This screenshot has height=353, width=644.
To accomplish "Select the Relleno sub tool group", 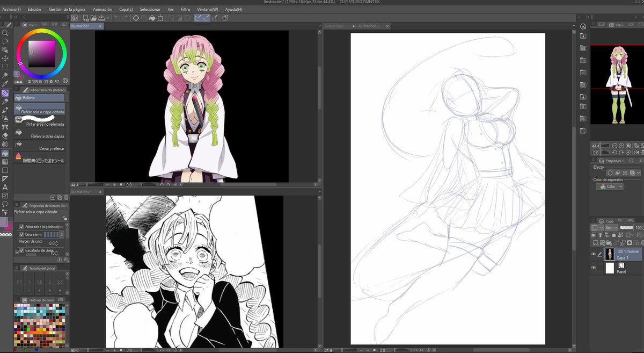I will [39, 98].
